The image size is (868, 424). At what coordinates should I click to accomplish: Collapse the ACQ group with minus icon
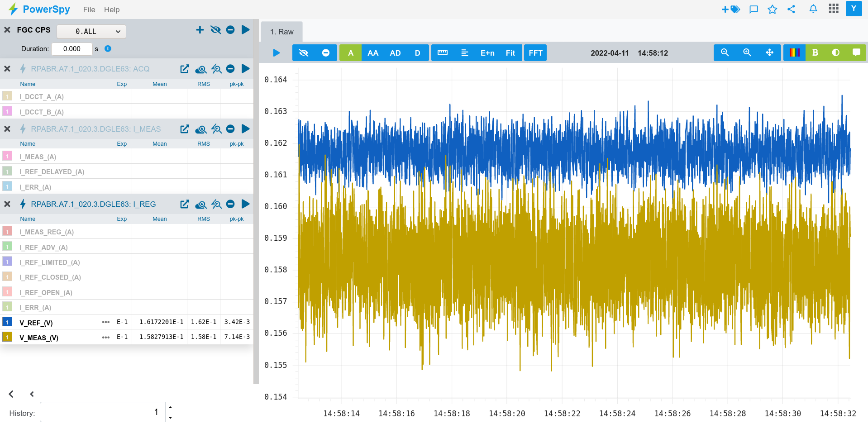pyautogui.click(x=230, y=69)
